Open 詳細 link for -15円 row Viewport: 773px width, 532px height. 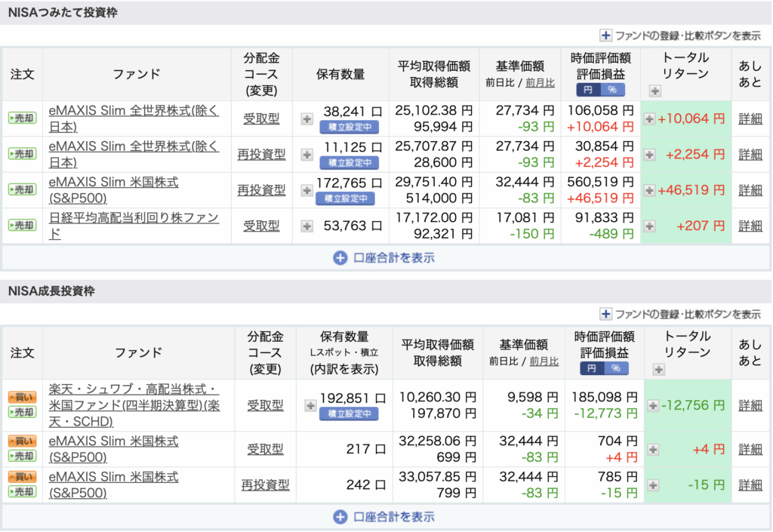pyautogui.click(x=750, y=485)
